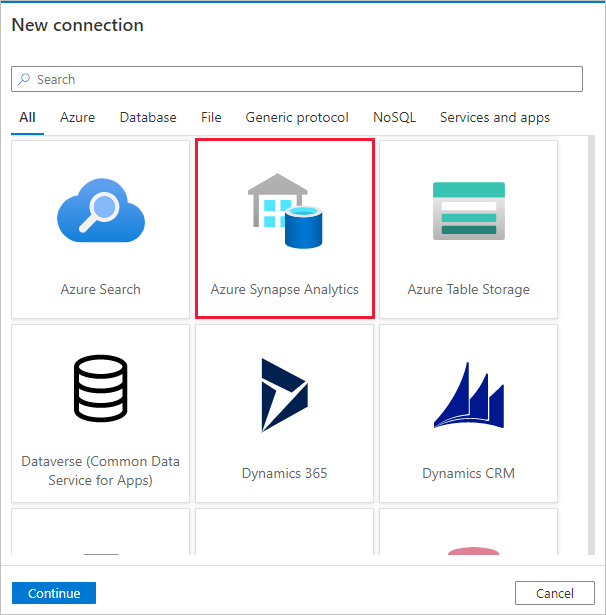The image size is (606, 615).
Task: Show the NoSQL connectors tab
Action: [x=394, y=117]
